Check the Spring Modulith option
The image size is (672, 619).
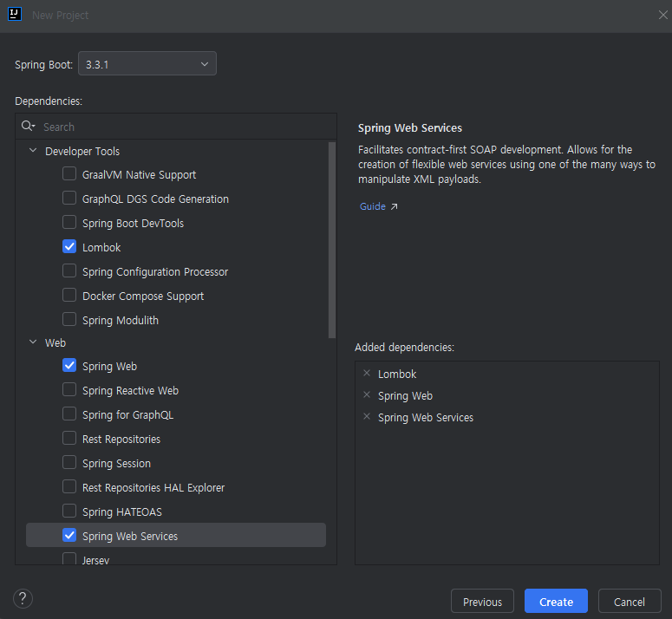coord(69,319)
